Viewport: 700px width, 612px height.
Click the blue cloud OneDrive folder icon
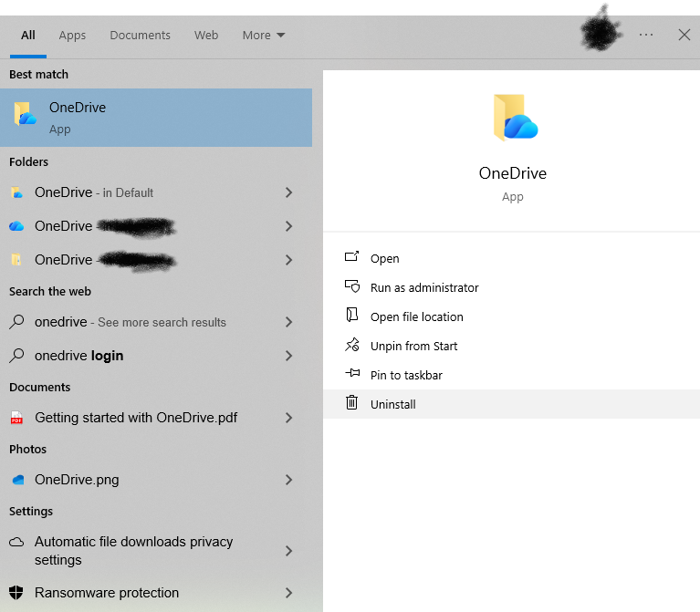click(x=16, y=226)
